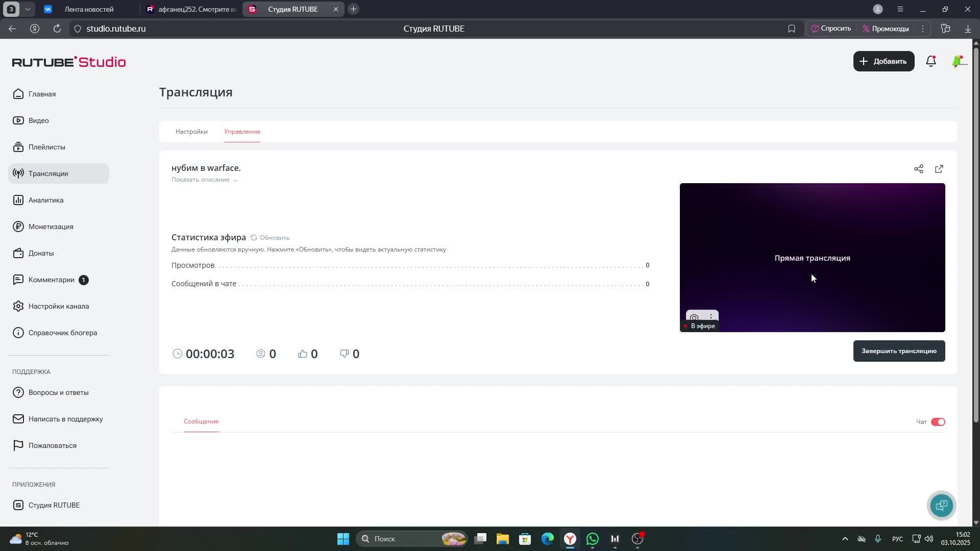Switch to the Настройки tab
The height and width of the screenshot is (551, 980).
pos(191,132)
